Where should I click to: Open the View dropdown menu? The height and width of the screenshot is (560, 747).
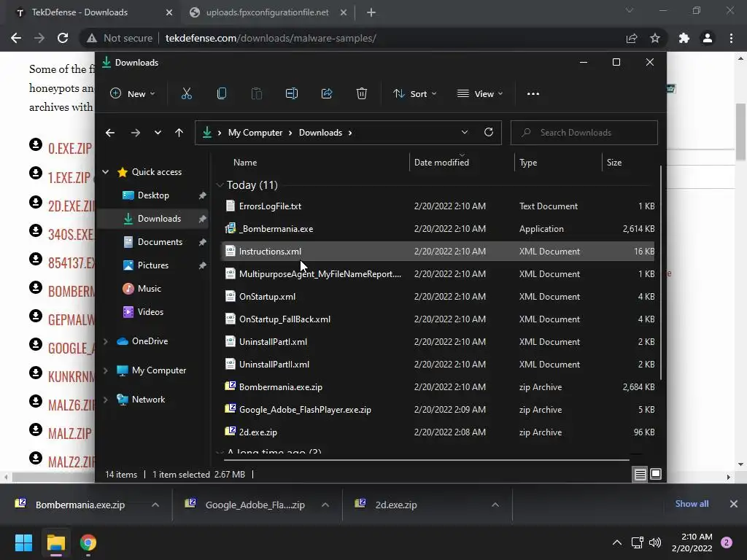point(480,94)
